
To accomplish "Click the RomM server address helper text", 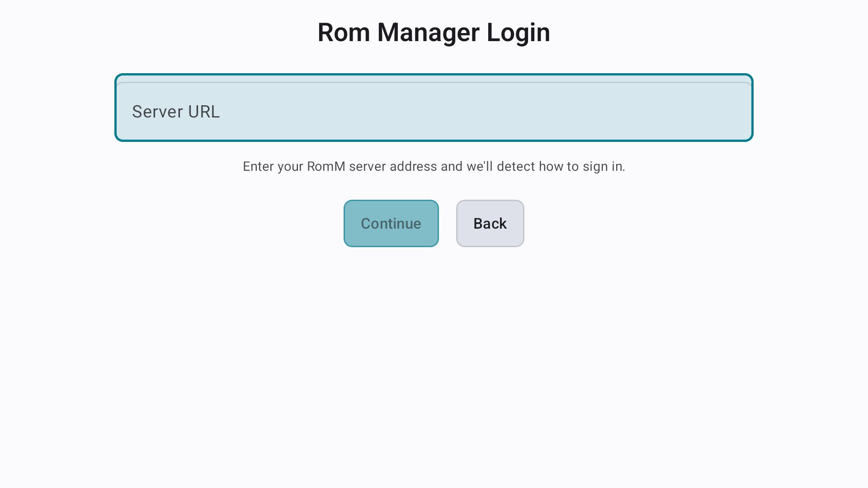I will [x=434, y=166].
